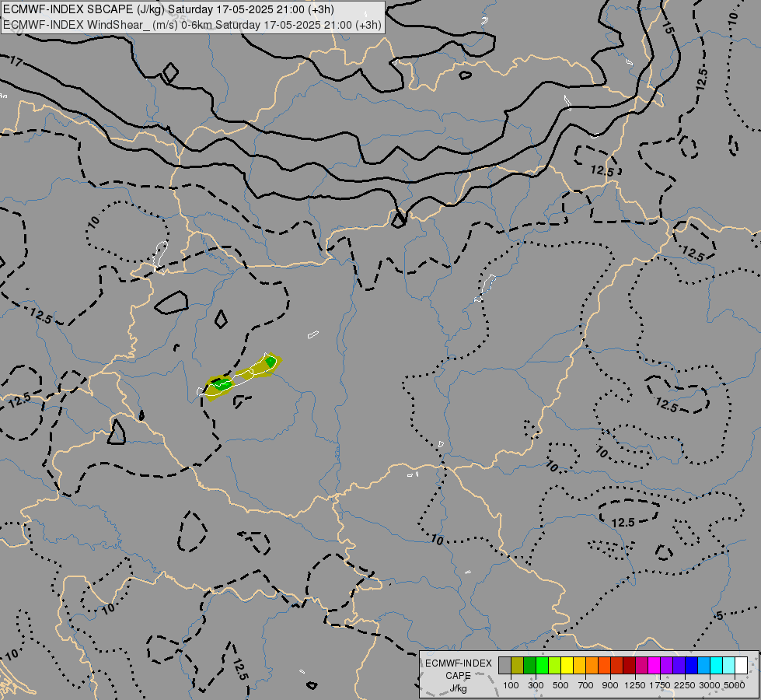Select the white swatch at legend end

coord(741,665)
